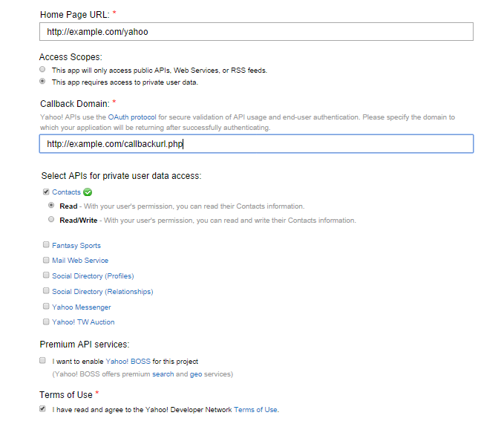Focus the Callback Domain text field

click(x=256, y=144)
